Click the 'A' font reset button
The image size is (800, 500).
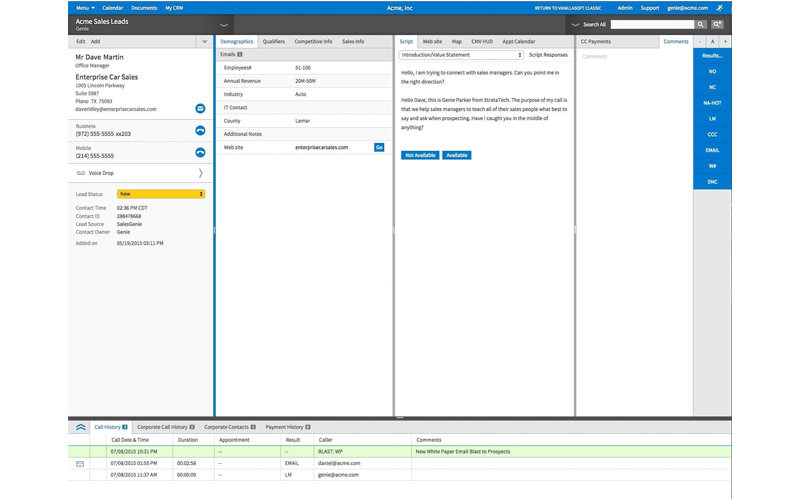712,42
